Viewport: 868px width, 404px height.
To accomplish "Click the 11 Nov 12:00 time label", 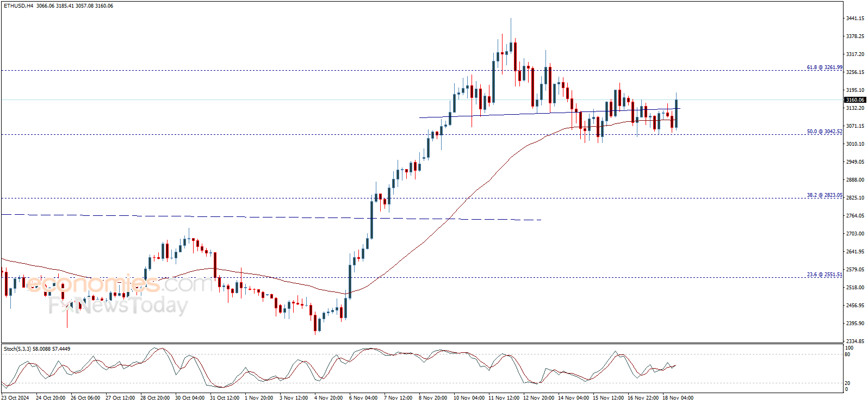I will [504, 398].
